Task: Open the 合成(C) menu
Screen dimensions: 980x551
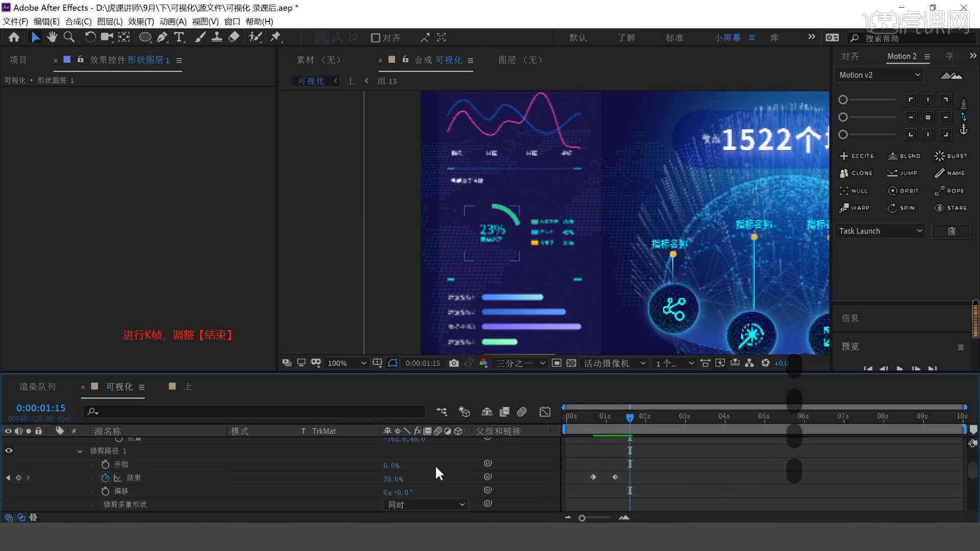Action: click(78, 21)
